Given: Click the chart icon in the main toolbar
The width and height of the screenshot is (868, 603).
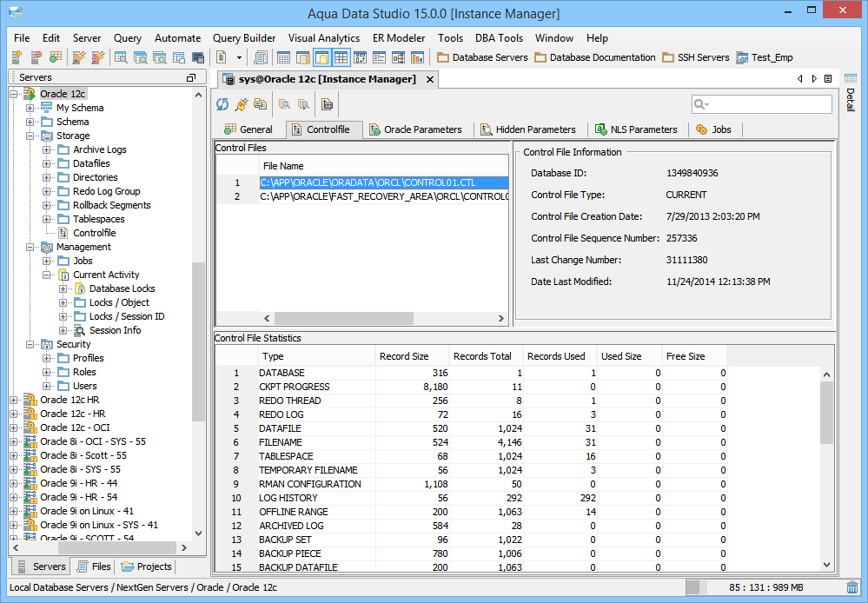Looking at the screenshot, I should [x=417, y=57].
